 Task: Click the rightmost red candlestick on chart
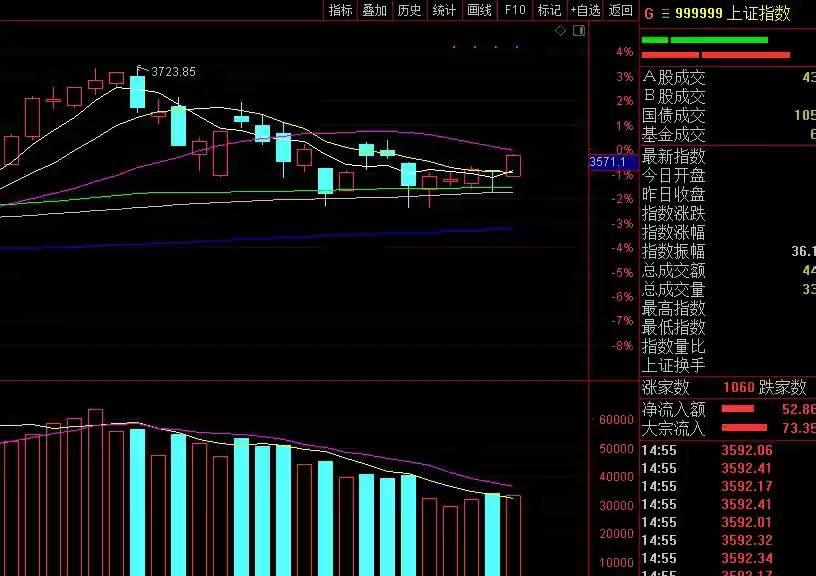[x=514, y=166]
